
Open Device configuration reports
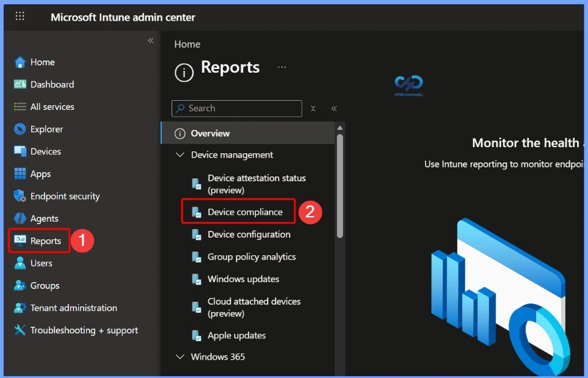pyautogui.click(x=249, y=234)
